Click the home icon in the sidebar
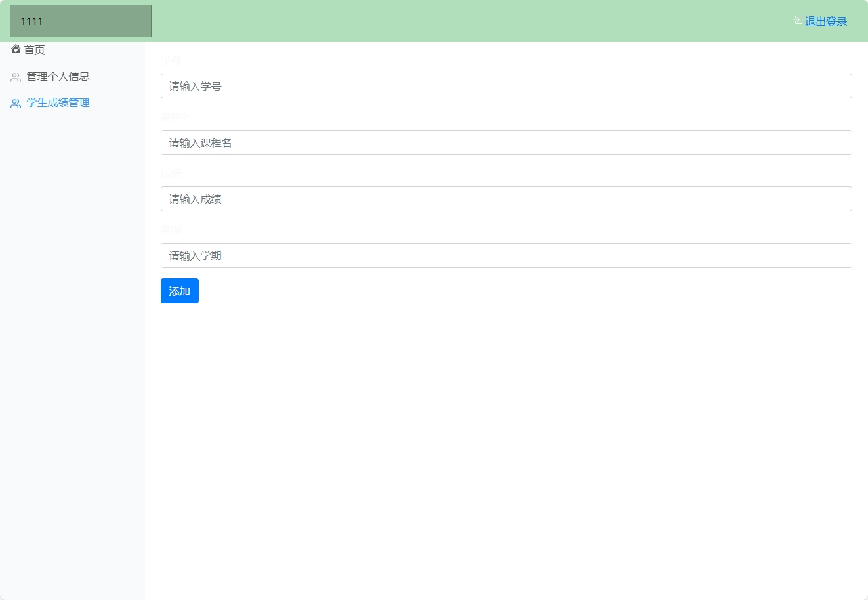868x600 pixels. 15,49
